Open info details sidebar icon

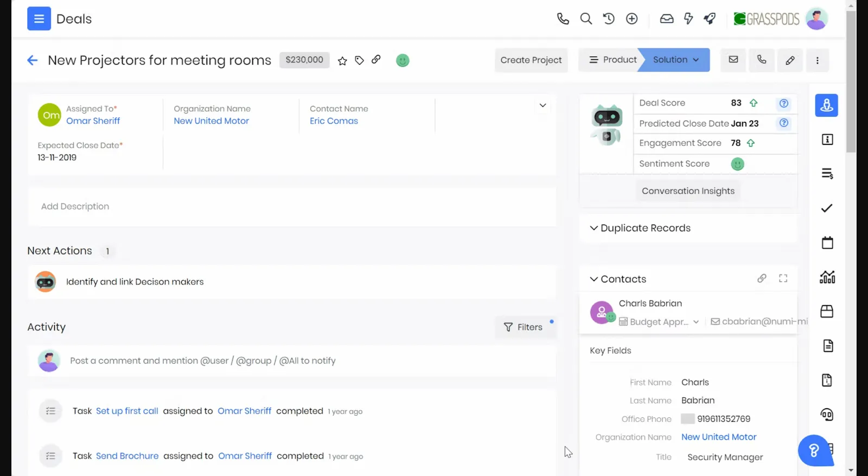(x=827, y=140)
